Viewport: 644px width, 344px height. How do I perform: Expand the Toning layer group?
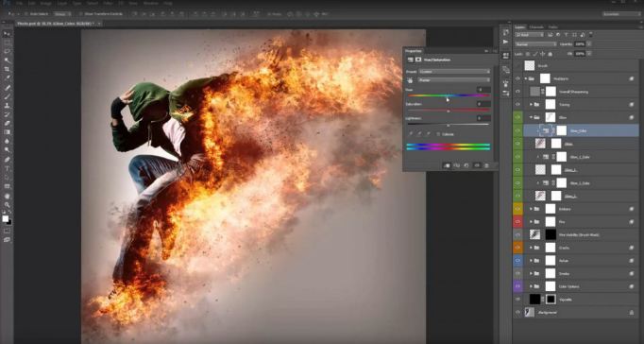[x=531, y=104]
